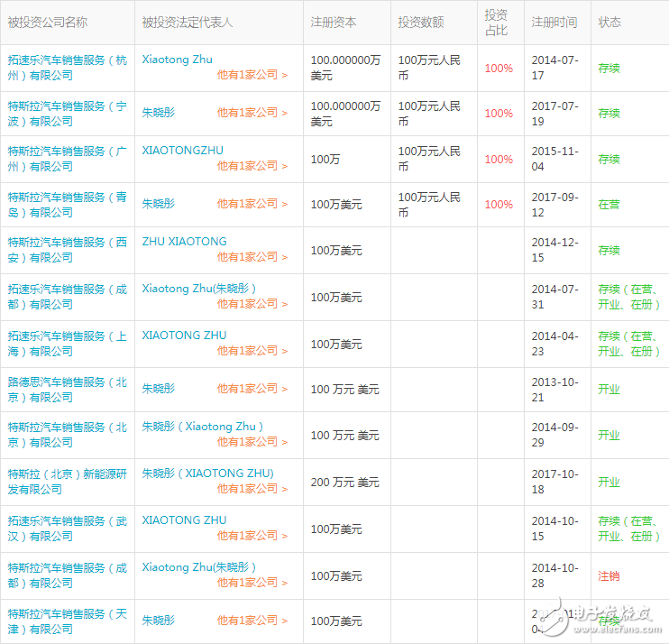Click the 状态 column header
669x644 pixels.
click(x=609, y=23)
